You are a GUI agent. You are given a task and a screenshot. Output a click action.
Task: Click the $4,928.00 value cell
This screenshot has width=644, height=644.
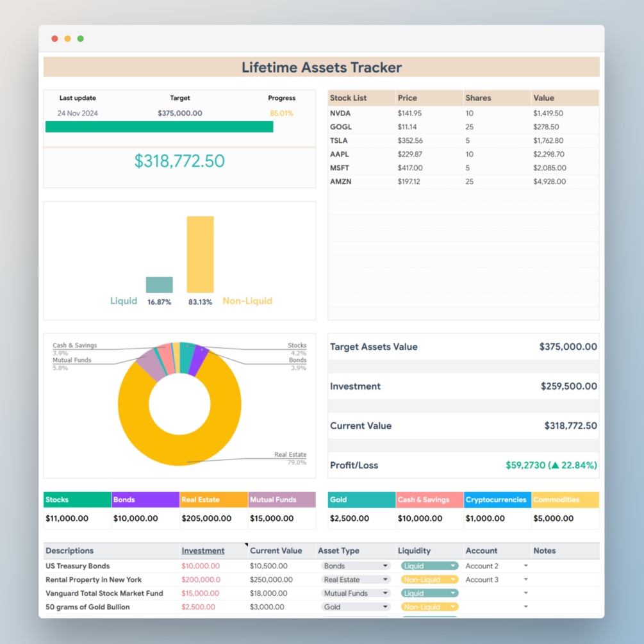click(x=550, y=181)
